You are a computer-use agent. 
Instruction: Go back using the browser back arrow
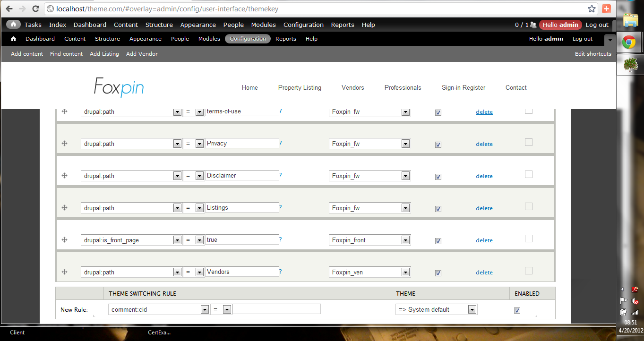(9, 9)
